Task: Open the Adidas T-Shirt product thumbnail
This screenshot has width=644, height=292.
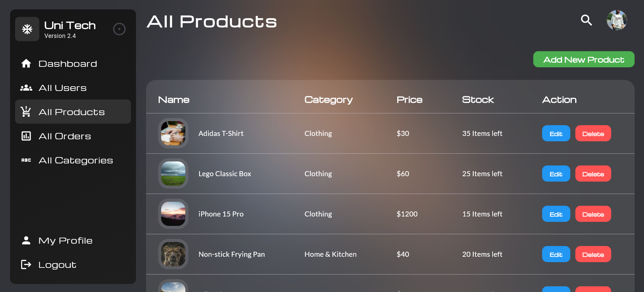Action: pos(173,133)
